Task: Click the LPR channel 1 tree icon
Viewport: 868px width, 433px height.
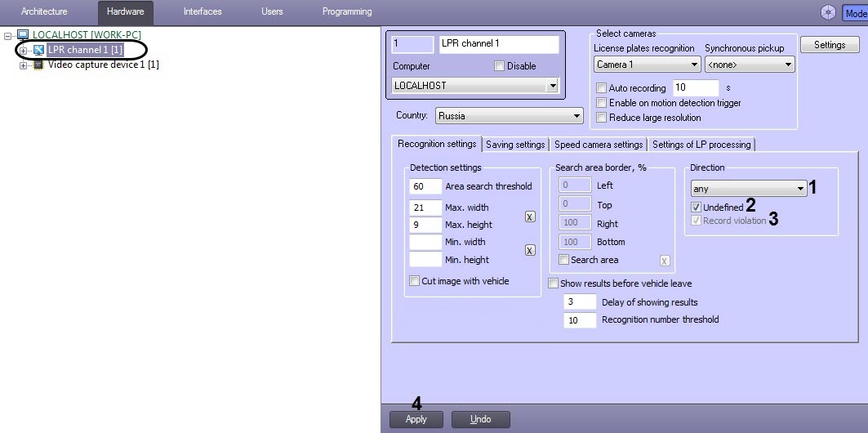Action: (38, 51)
